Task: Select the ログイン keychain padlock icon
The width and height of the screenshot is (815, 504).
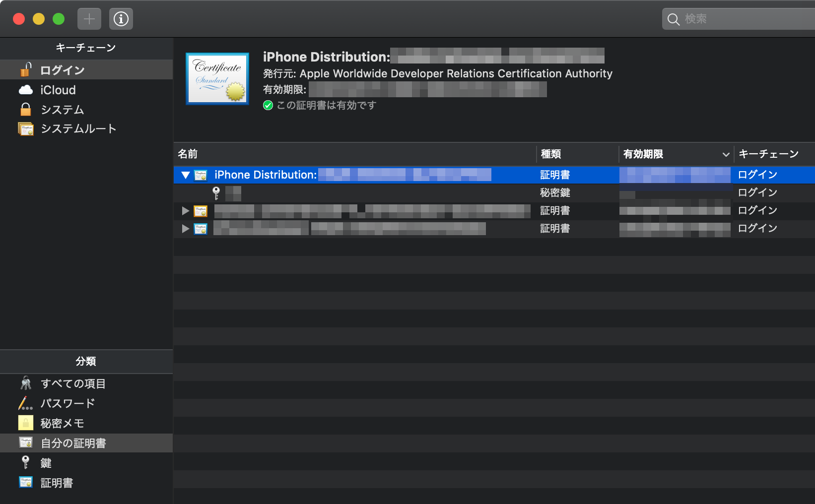Action: [26, 70]
